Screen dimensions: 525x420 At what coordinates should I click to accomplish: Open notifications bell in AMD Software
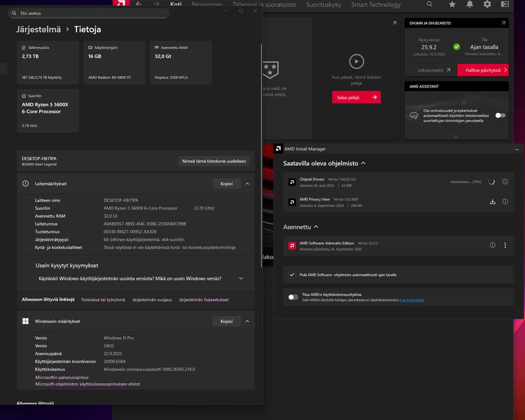pyautogui.click(x=470, y=4)
